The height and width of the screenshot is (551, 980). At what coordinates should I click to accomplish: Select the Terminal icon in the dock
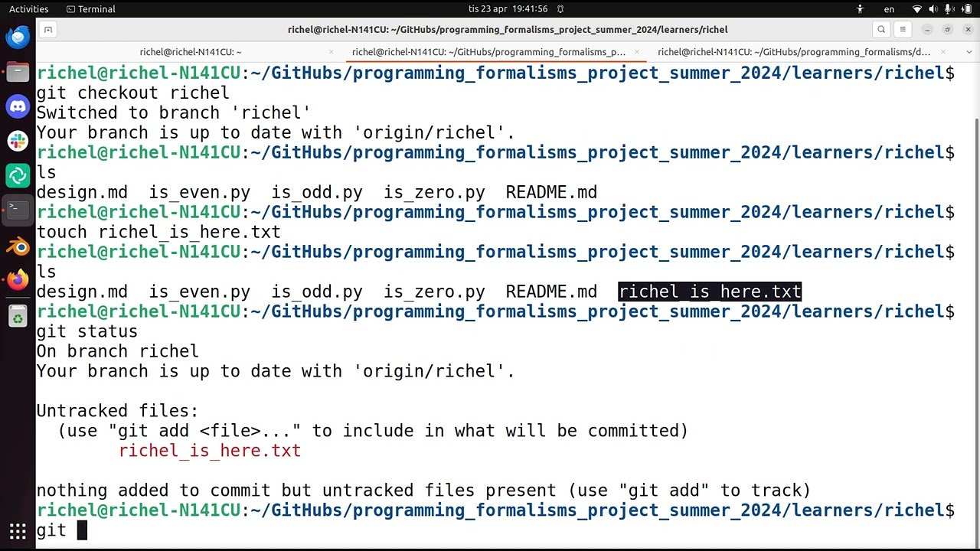pyautogui.click(x=18, y=210)
